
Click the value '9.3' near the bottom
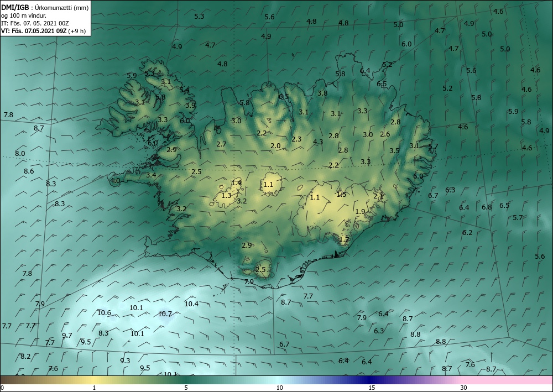coord(125,360)
